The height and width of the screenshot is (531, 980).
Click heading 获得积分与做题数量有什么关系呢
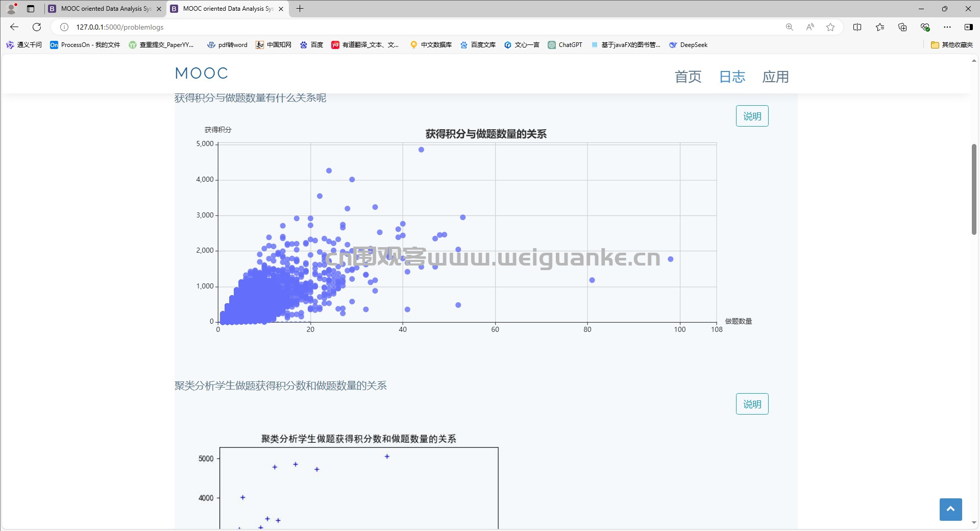(250, 98)
